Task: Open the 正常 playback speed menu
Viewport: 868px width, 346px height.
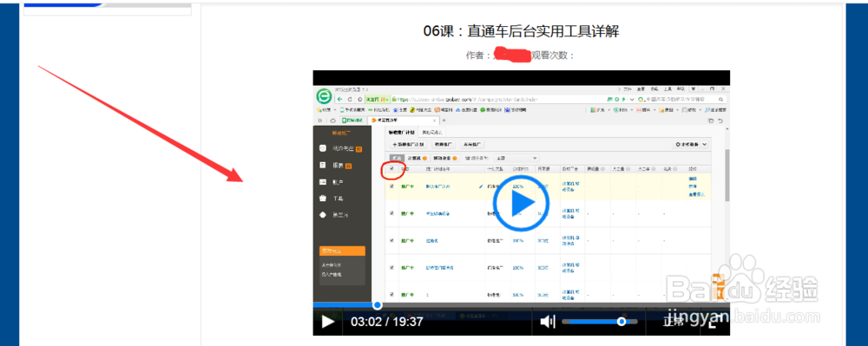Action: 674,321
